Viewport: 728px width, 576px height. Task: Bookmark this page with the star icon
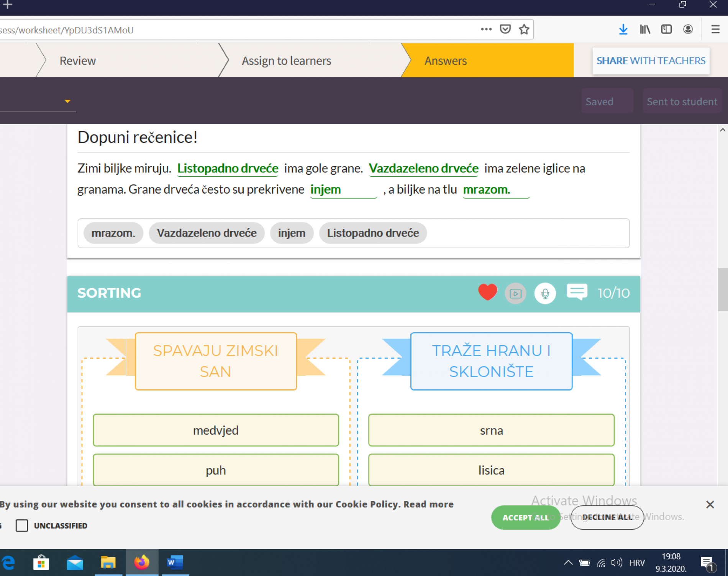[524, 30]
